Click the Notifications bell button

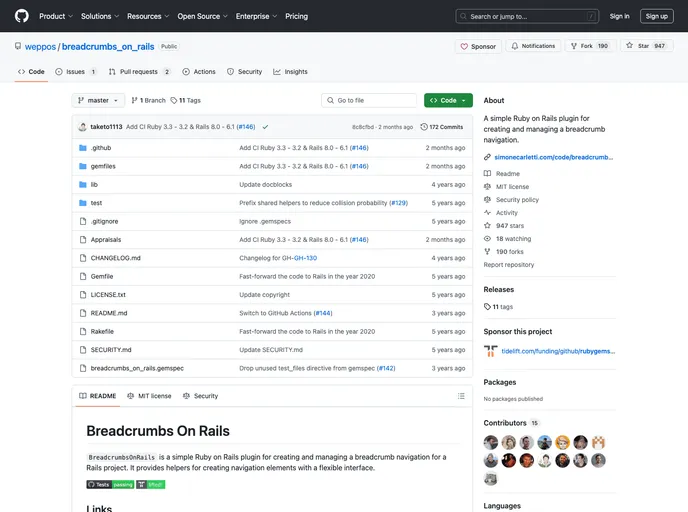533,46
